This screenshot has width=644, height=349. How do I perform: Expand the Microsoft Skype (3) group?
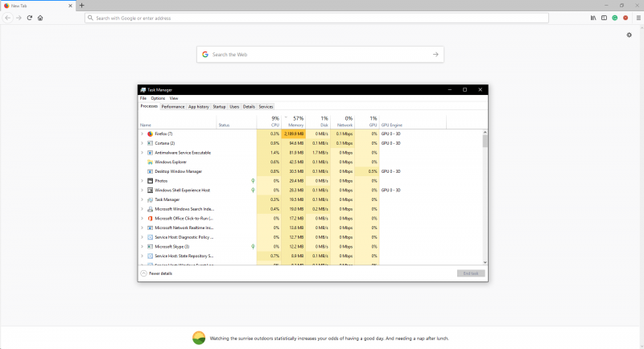point(142,247)
